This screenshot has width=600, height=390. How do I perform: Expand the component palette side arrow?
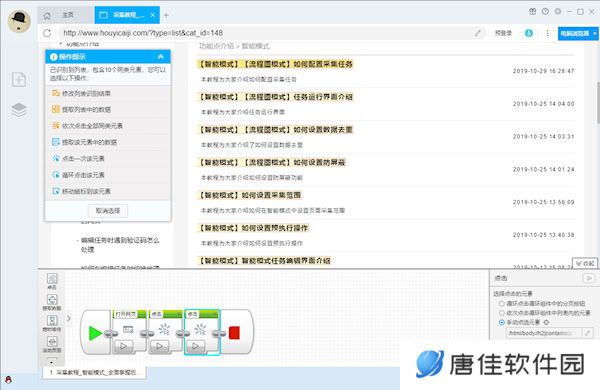69,318
